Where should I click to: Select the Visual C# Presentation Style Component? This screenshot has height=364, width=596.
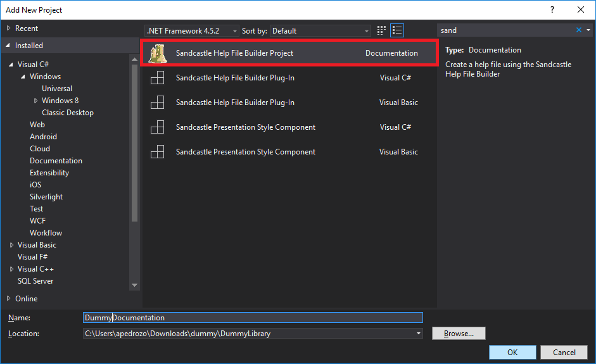pos(289,127)
